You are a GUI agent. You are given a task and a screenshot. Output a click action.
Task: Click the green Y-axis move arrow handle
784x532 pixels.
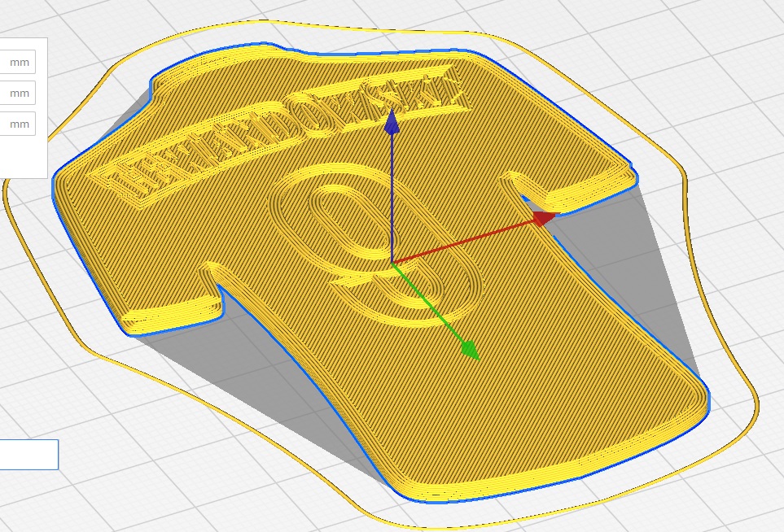[x=470, y=350]
